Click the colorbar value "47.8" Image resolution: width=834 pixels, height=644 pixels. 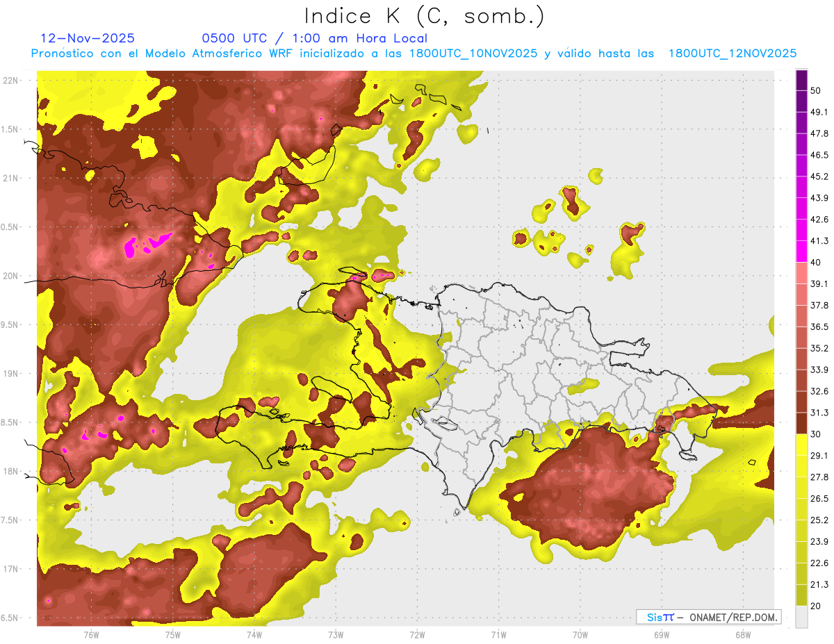tap(819, 133)
